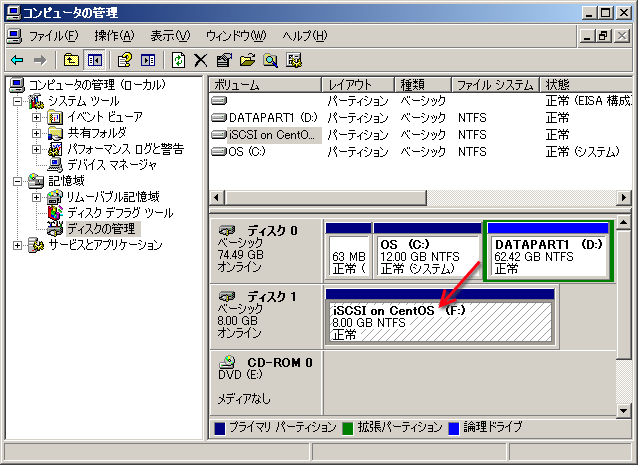Click the OS (C:) volume icon in list
Screen dimensions: 638x465
click(219, 152)
